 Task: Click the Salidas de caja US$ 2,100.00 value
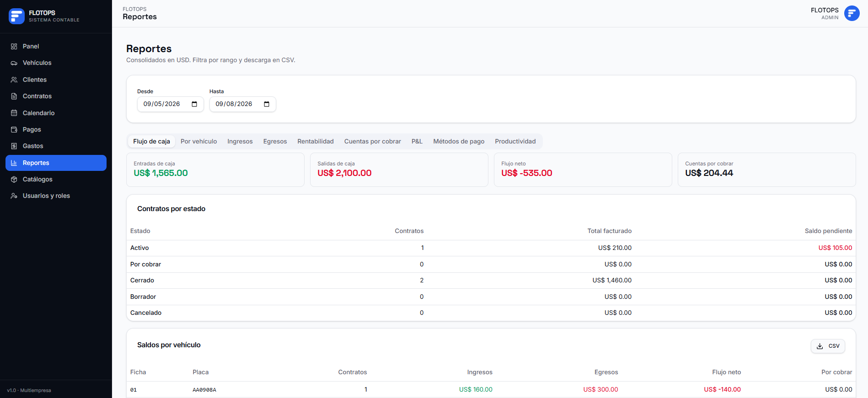point(344,173)
